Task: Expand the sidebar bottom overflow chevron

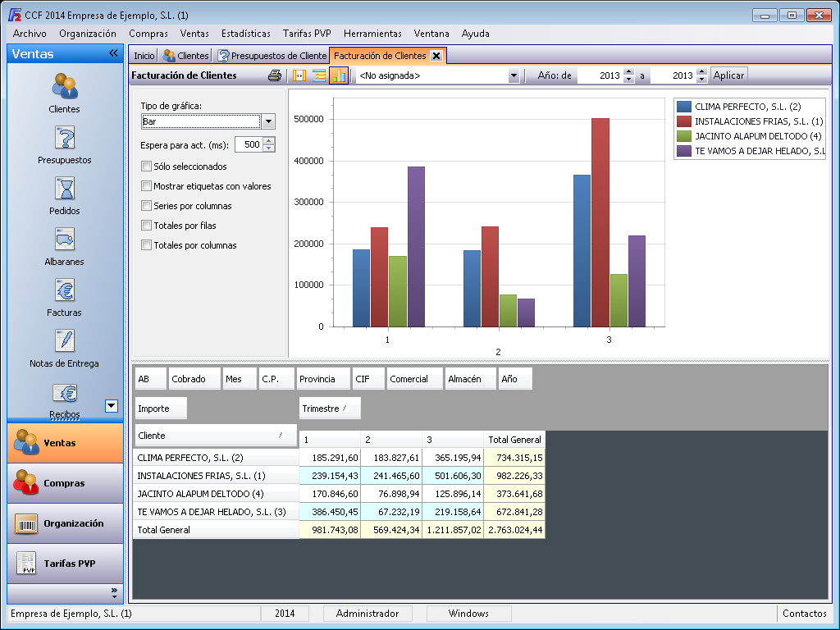Action: pyautogui.click(x=114, y=592)
